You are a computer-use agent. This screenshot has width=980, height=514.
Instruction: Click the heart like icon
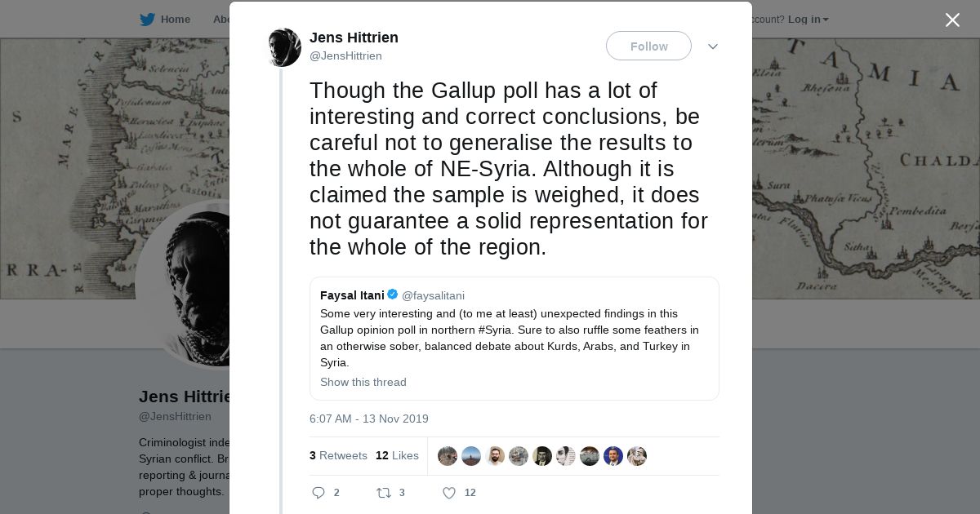click(448, 493)
